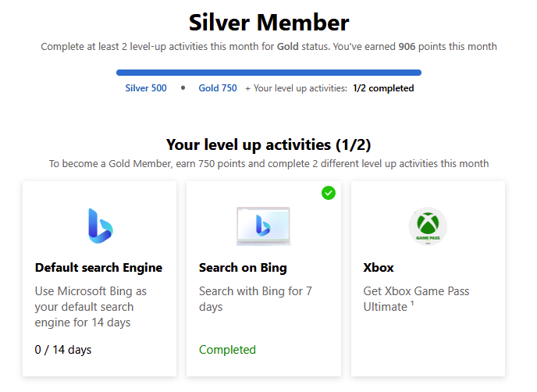Click the blue points progress bar
The image size is (537, 392).
tap(268, 73)
